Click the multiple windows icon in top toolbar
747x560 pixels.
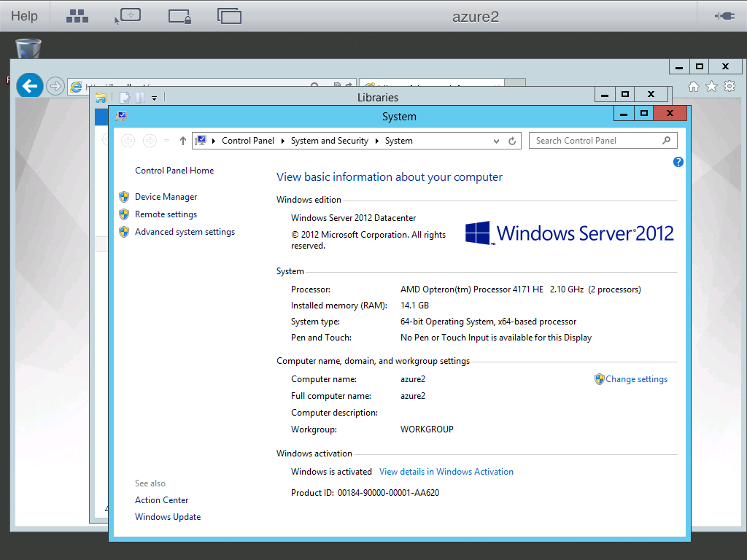coord(229,16)
